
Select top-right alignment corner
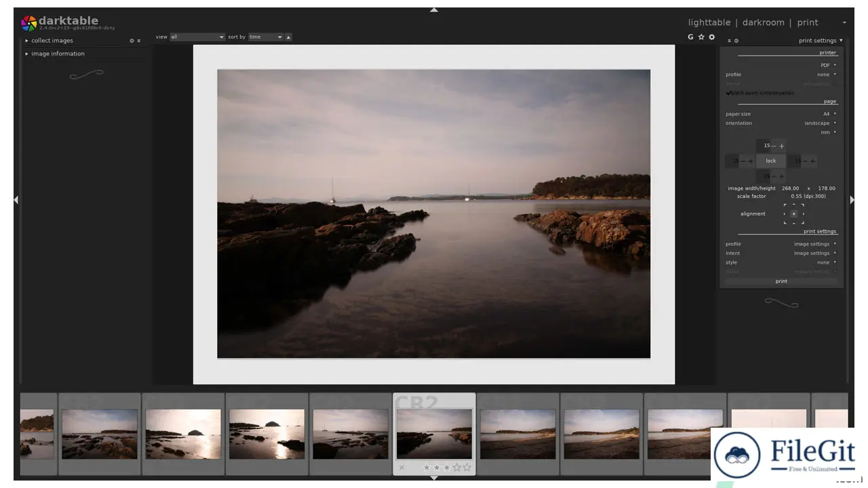click(802, 205)
